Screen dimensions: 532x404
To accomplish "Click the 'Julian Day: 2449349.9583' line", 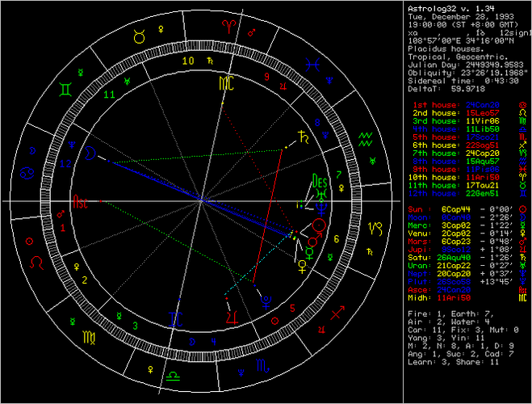I will [x=466, y=65].
